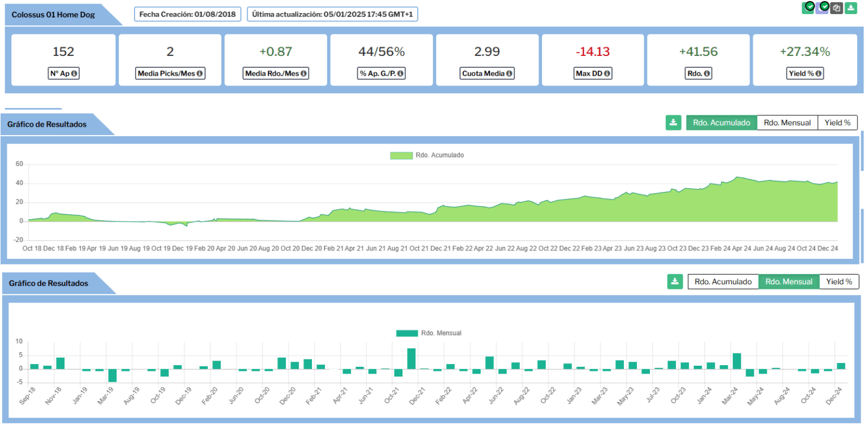Download the Rdo. Mensual chart

click(675, 282)
